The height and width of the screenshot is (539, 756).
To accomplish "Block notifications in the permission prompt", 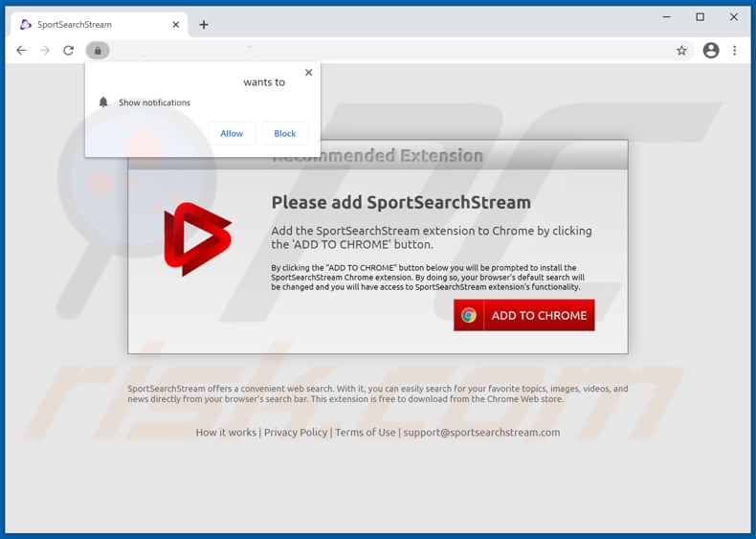I will [x=284, y=134].
